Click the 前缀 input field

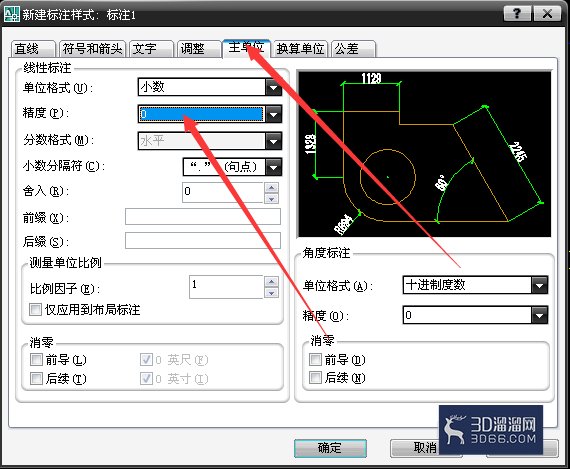203,217
